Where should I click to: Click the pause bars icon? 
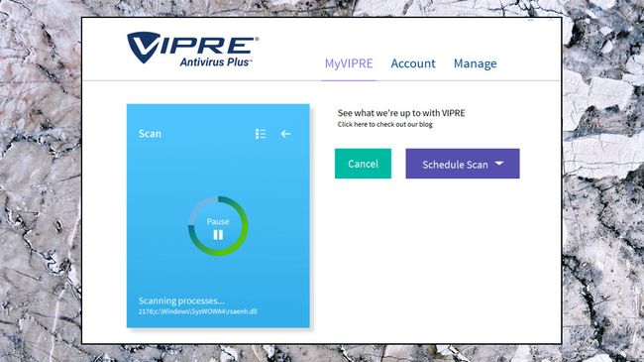218,235
